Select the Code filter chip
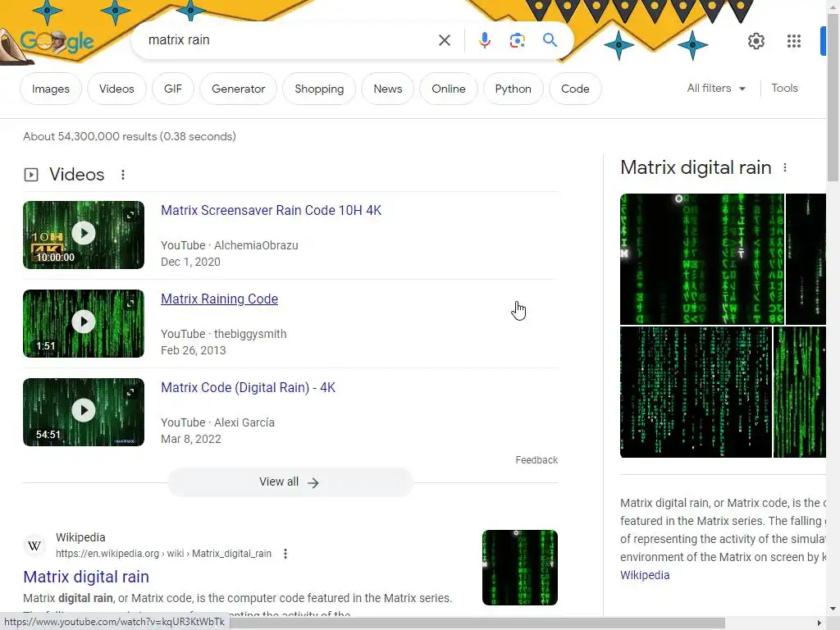Viewport: 840px width, 630px height. point(575,89)
